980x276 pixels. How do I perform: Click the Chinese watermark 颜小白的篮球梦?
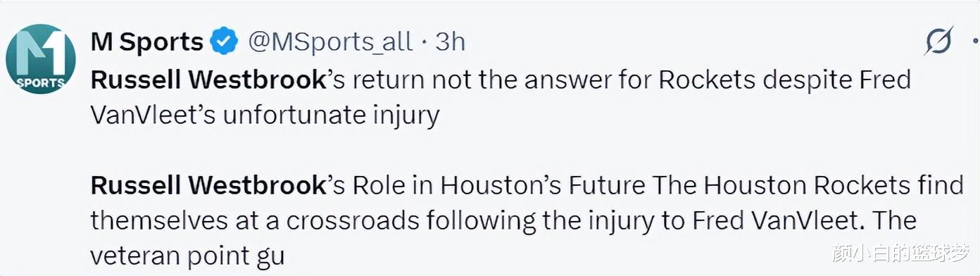901,251
